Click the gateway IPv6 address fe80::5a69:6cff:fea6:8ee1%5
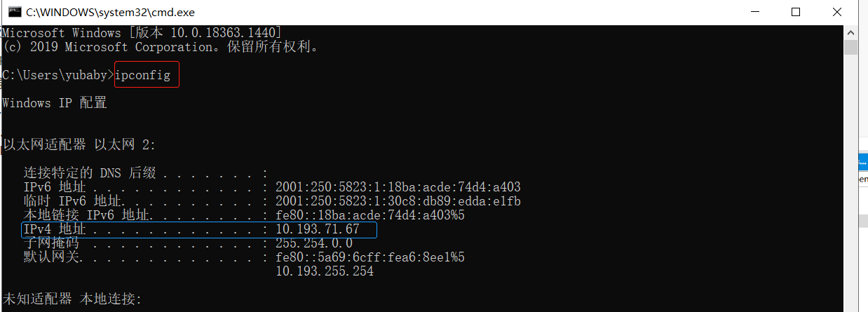 369,257
